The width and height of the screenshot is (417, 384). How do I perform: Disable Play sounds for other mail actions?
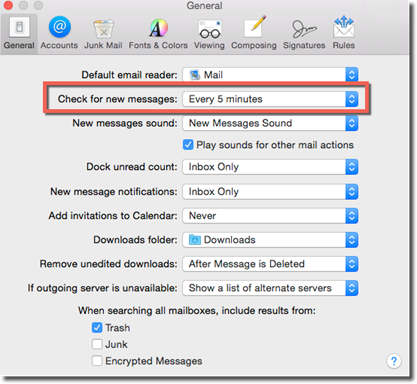coord(188,145)
